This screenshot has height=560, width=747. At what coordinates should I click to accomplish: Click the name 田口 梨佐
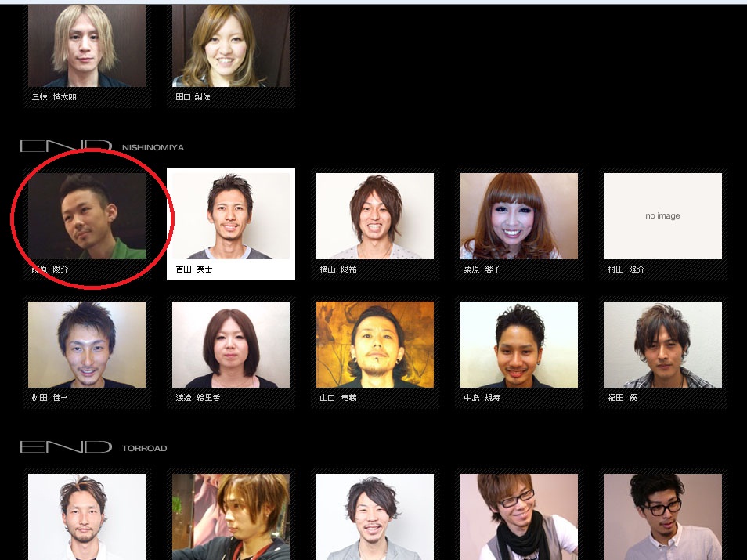[x=193, y=97]
